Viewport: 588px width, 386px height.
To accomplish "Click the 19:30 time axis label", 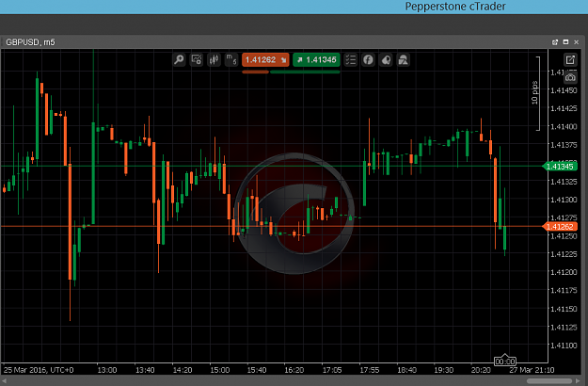I will (444, 370).
